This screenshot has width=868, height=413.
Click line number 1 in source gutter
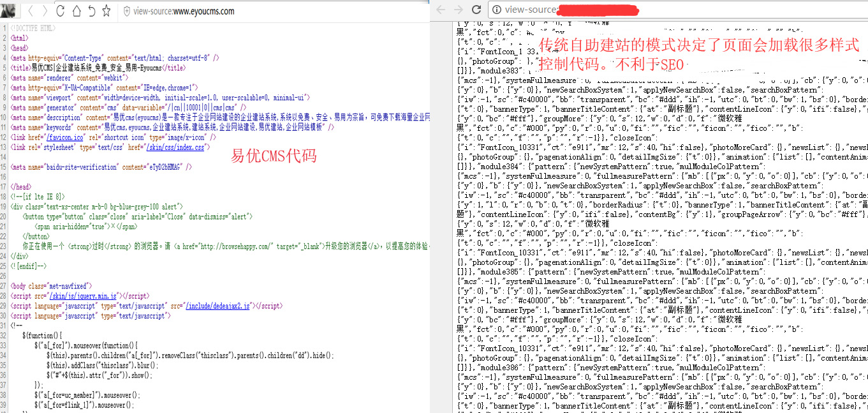[4, 28]
